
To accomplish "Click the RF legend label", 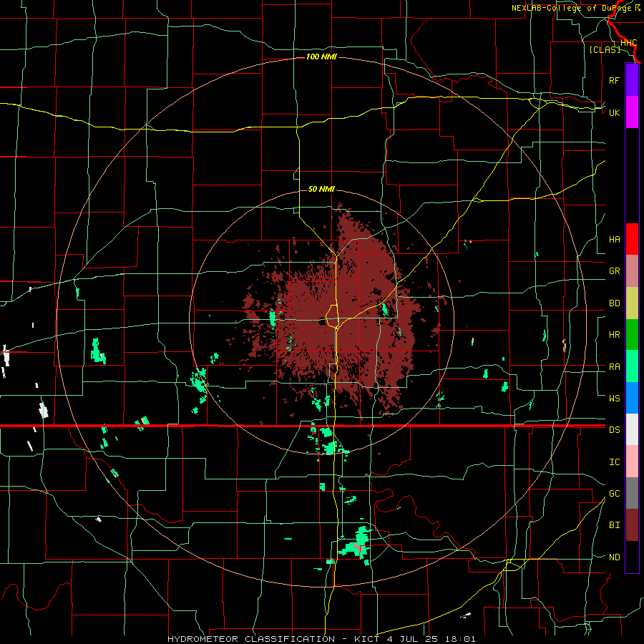I will pyautogui.click(x=614, y=81).
